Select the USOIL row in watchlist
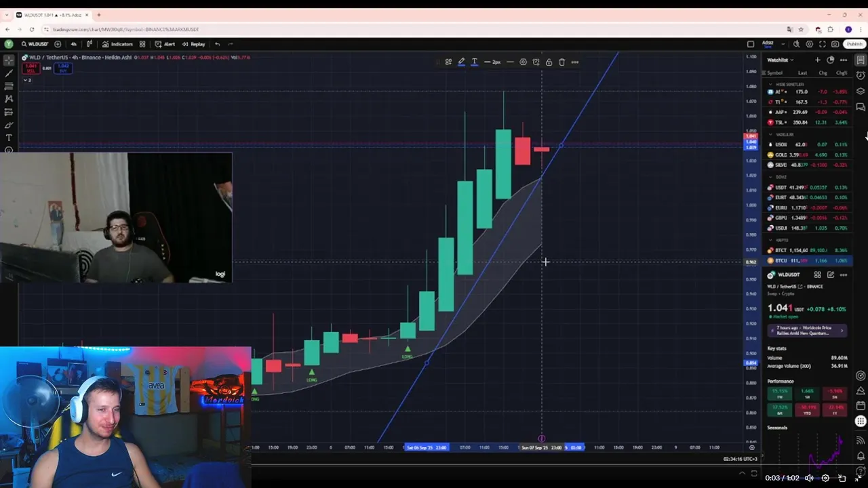Screen dimensions: 868x488 coord(808,144)
